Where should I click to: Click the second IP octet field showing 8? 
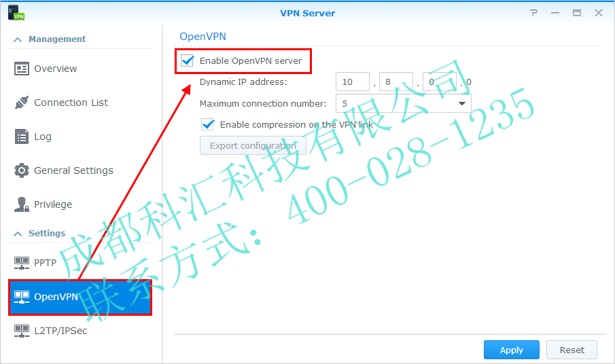[396, 82]
